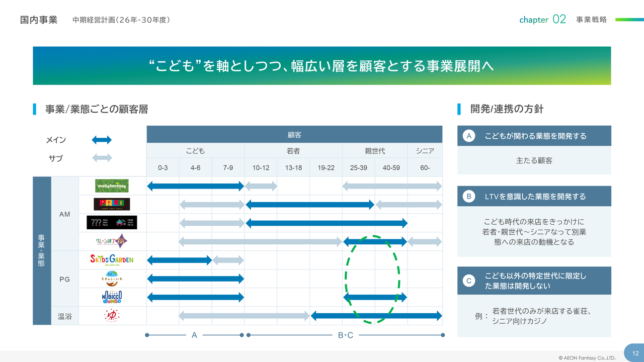This screenshot has height=362, width=644.
Task: Select the クレーン横丁 logo
Action: [112, 242]
